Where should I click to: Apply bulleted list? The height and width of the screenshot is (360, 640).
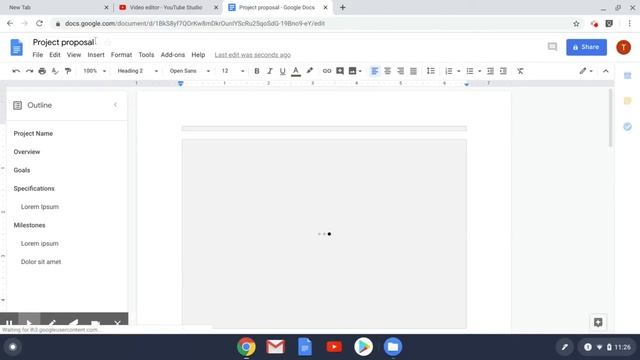[470, 71]
